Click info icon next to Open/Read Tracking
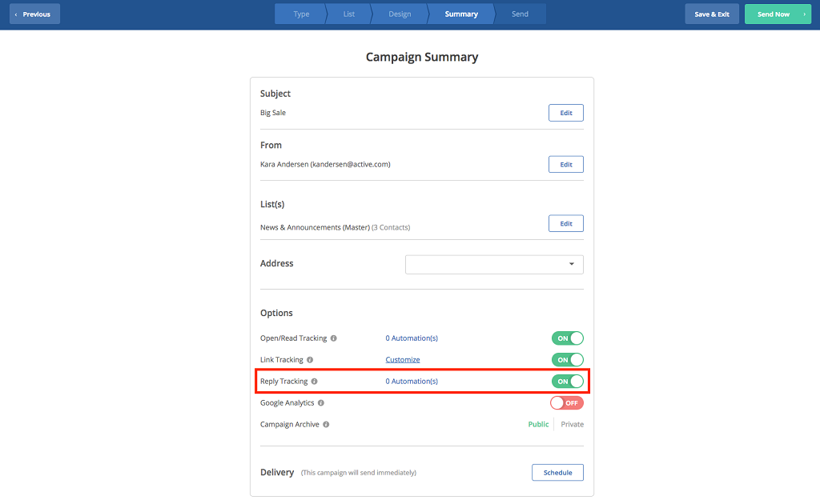The height and width of the screenshot is (504, 820). click(x=333, y=338)
